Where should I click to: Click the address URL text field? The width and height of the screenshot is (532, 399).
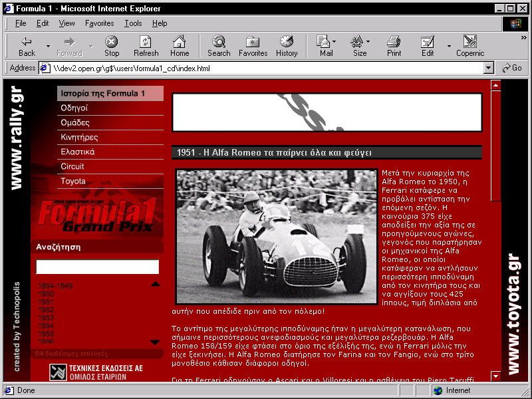(x=267, y=68)
